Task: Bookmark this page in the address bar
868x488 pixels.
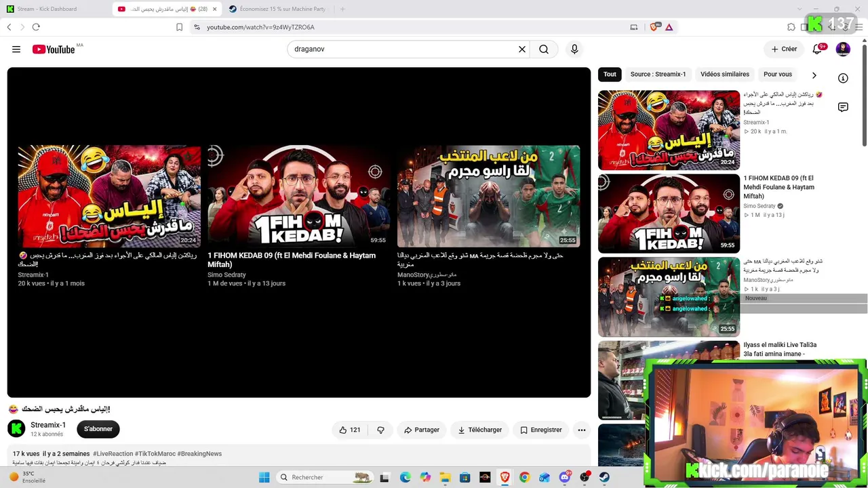Action: point(179,27)
